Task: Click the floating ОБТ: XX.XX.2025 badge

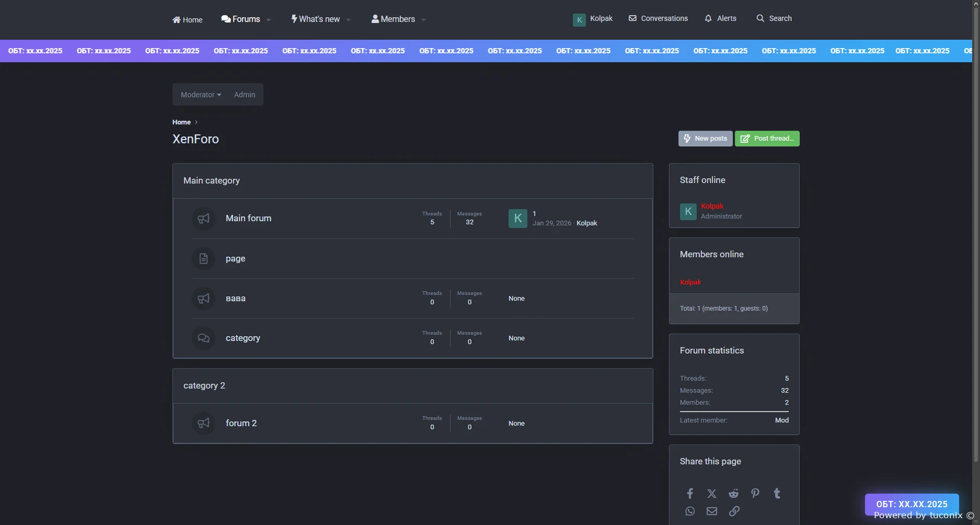Action: pos(912,504)
